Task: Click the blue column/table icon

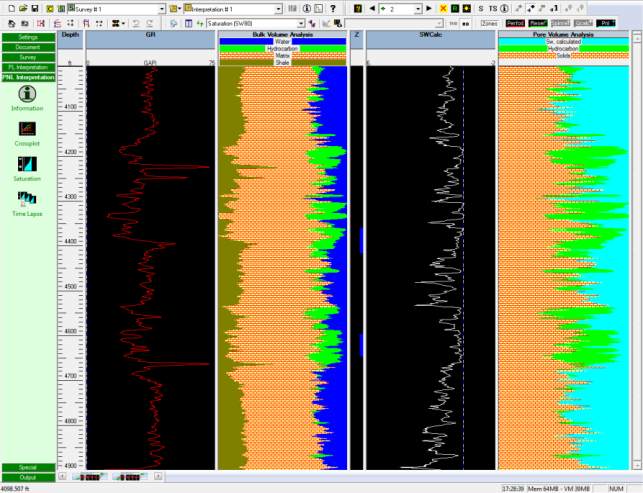Action: tap(188, 24)
